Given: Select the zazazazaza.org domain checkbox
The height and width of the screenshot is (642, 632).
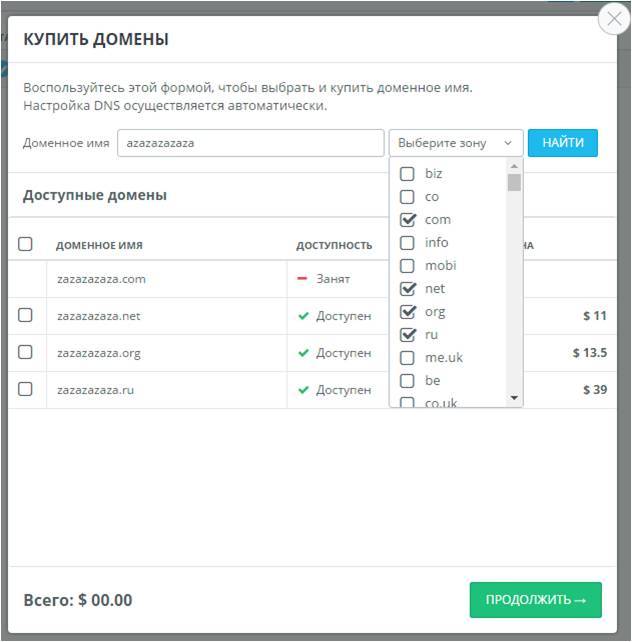Looking at the screenshot, I should click(26, 353).
